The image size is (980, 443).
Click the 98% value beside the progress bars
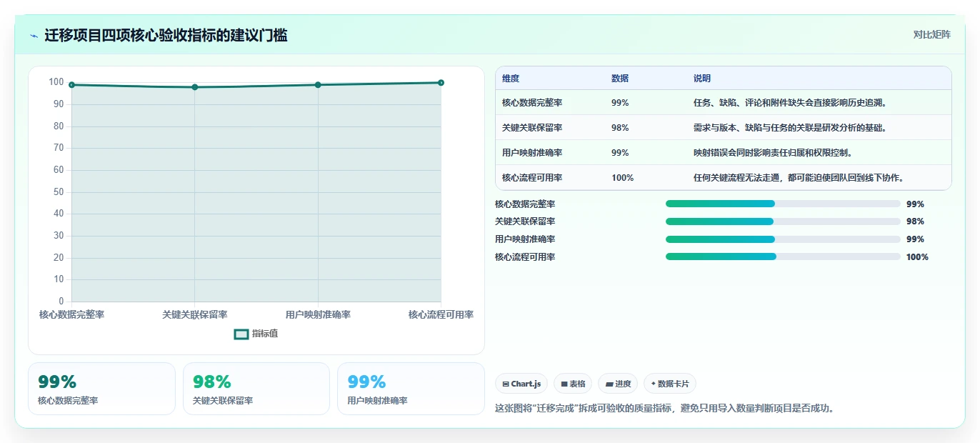point(915,221)
